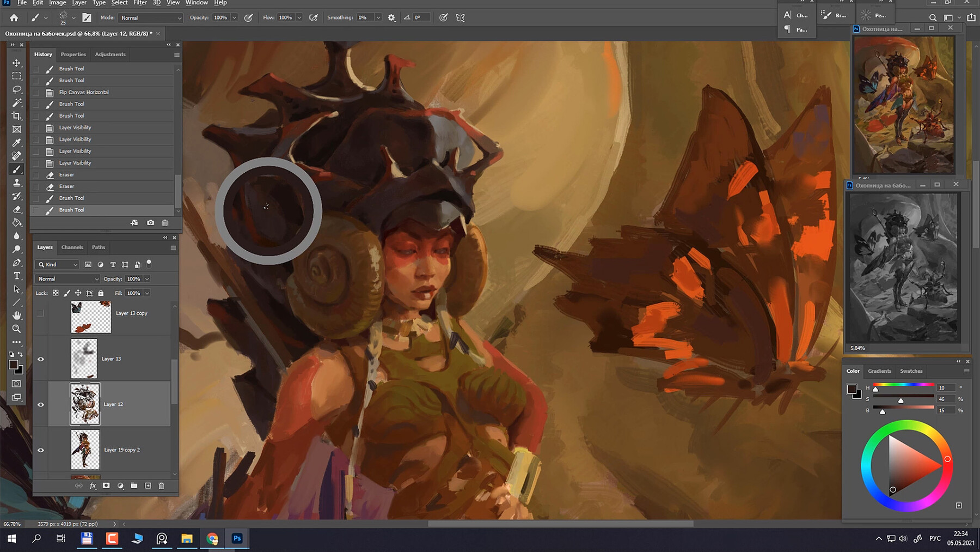980x552 pixels.
Task: Select the Brush tool in the toolbox
Action: click(x=16, y=169)
